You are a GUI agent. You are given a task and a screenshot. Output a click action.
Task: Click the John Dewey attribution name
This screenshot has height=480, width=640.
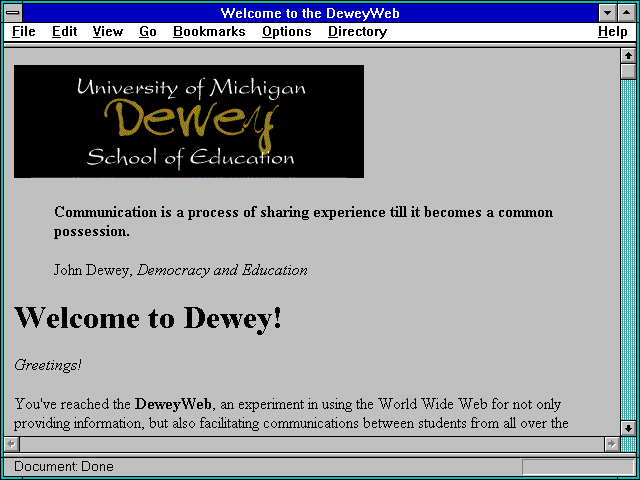click(93, 270)
